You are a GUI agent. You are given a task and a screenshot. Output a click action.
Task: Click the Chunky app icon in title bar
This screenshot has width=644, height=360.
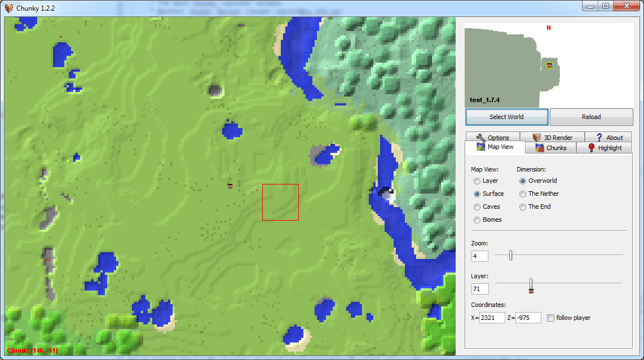[8, 8]
